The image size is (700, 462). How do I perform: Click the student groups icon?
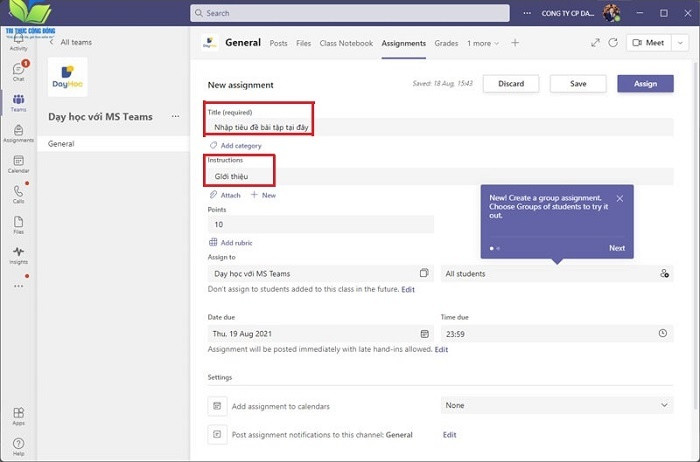click(x=664, y=273)
